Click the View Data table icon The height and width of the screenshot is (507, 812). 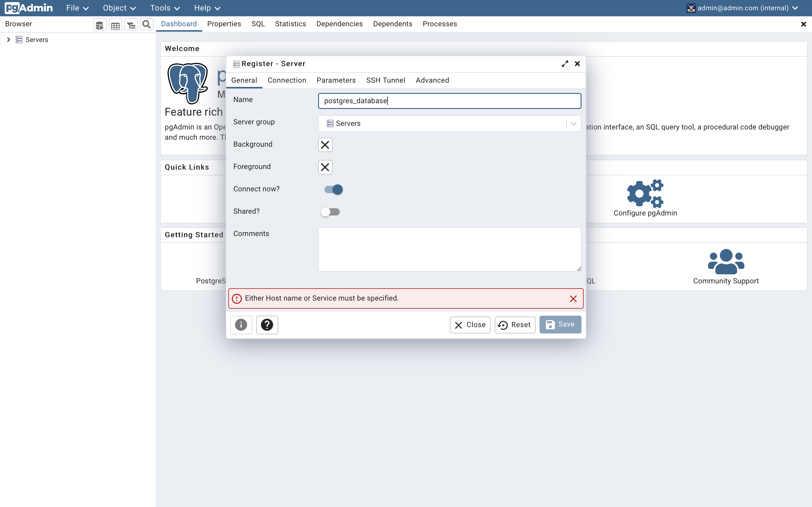pos(115,24)
